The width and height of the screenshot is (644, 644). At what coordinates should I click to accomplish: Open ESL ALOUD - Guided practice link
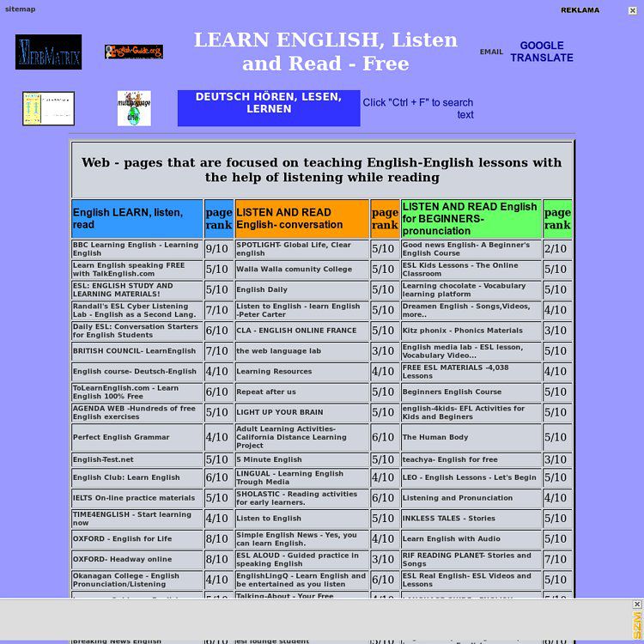pos(297,559)
